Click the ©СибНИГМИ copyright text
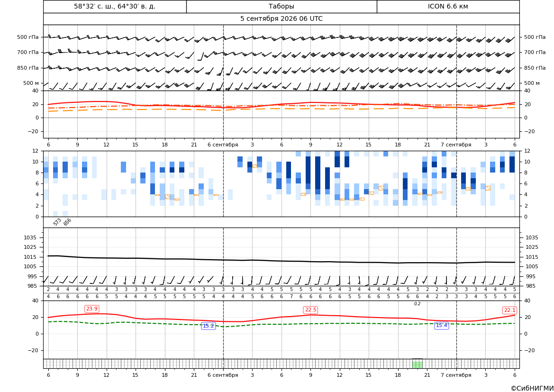 [x=532, y=388]
